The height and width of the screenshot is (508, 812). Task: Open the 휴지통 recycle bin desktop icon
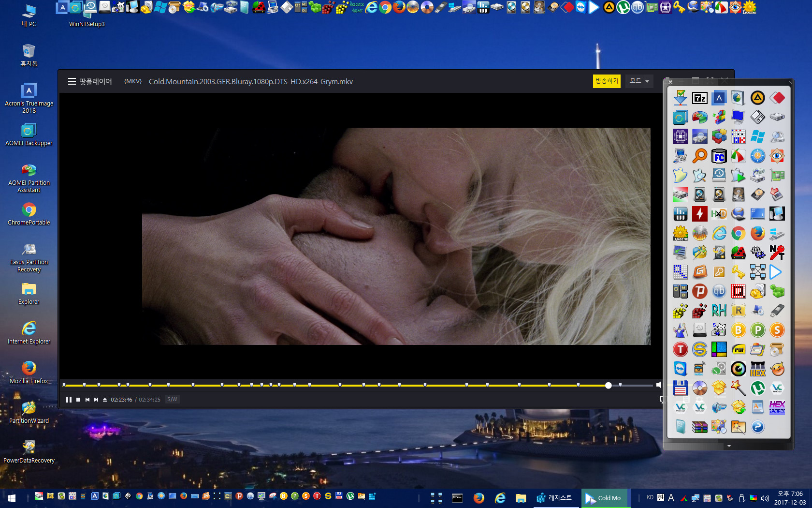point(29,55)
